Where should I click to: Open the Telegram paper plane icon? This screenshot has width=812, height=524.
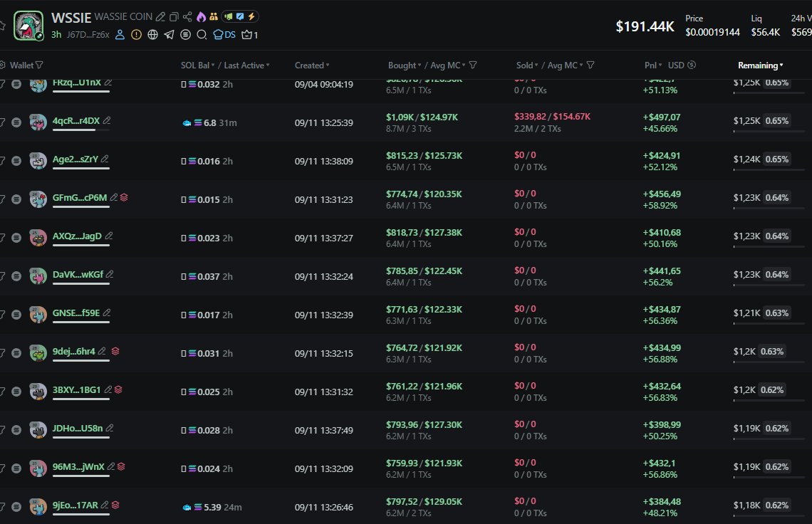click(169, 35)
